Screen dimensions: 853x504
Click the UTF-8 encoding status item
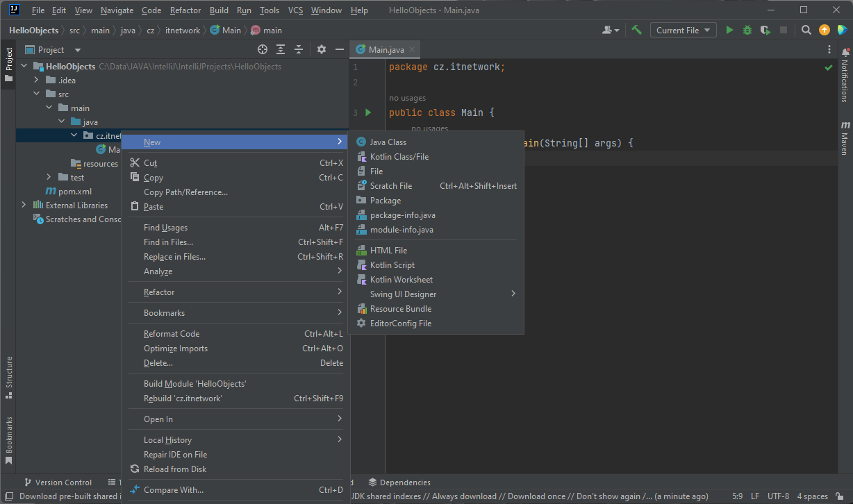pyautogui.click(x=777, y=496)
